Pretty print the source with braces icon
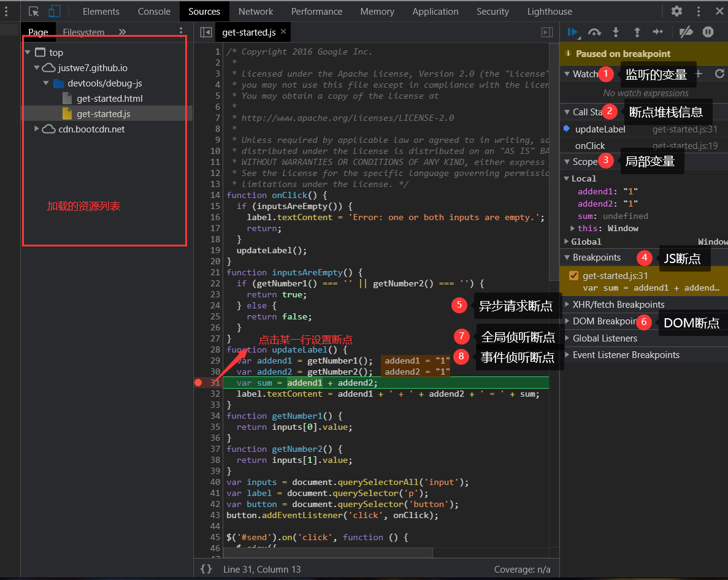Image resolution: width=728 pixels, height=580 pixels. click(x=206, y=569)
